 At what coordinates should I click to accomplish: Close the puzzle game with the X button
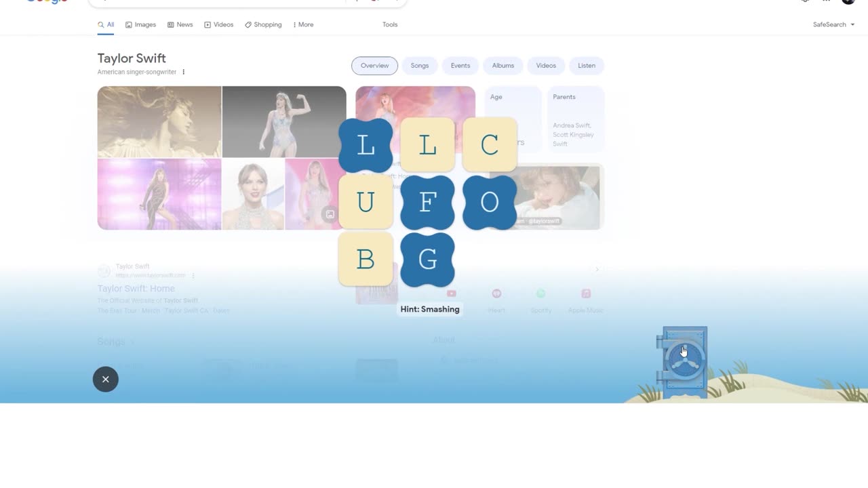tap(106, 380)
